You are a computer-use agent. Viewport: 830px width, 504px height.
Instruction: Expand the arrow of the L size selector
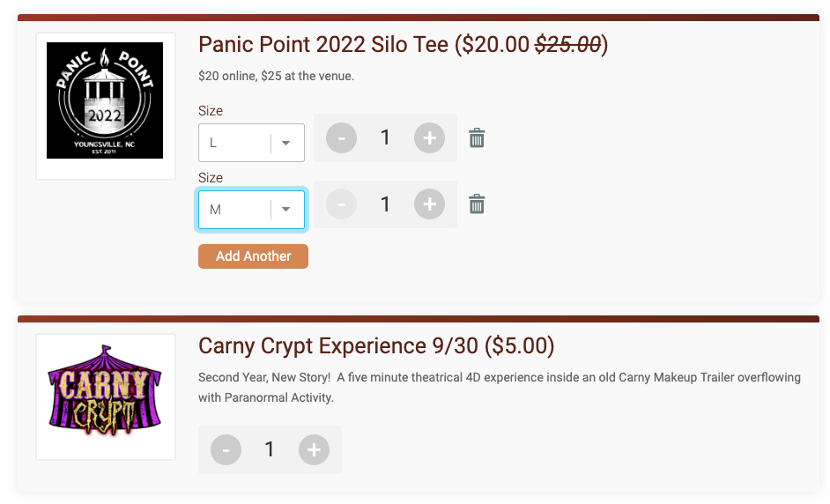285,143
